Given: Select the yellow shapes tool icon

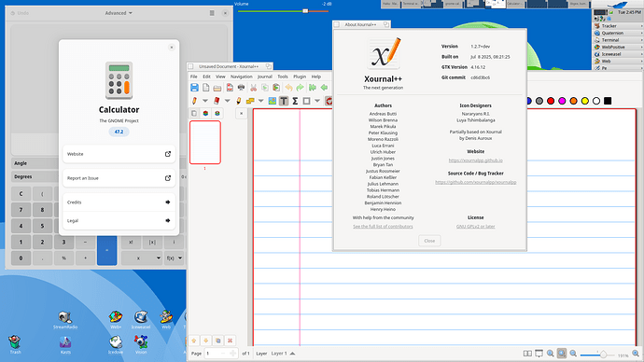Looking at the screenshot, I should pos(250,101).
